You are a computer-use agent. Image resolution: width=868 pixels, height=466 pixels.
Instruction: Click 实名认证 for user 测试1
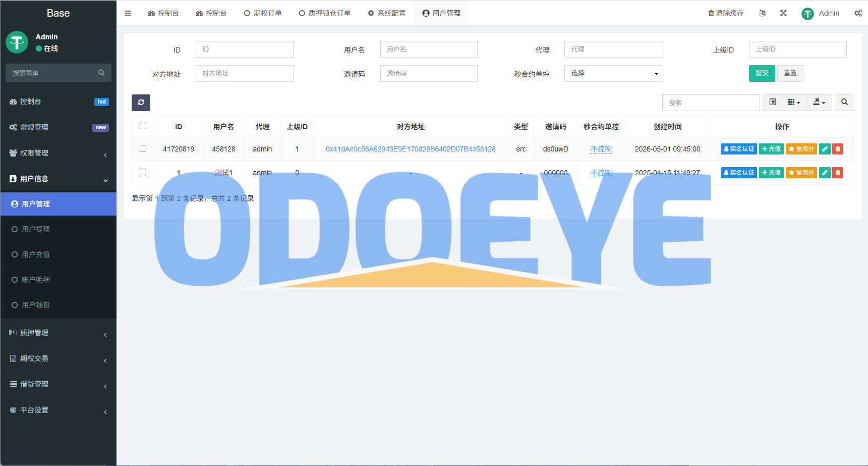click(739, 173)
